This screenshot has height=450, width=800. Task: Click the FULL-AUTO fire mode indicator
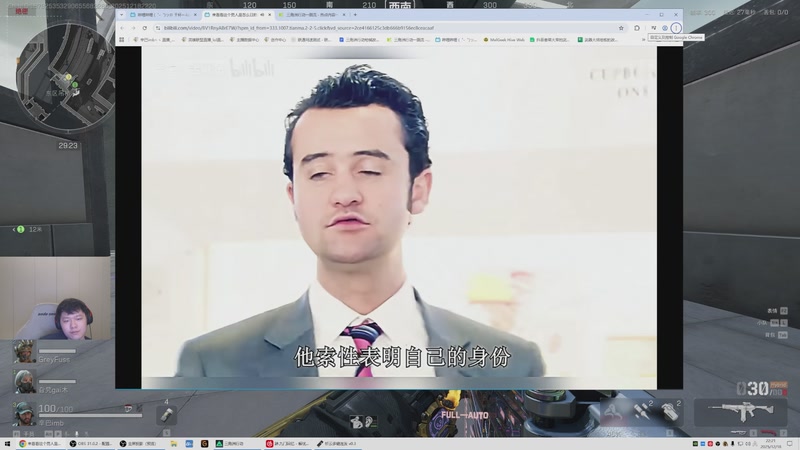[464, 415]
